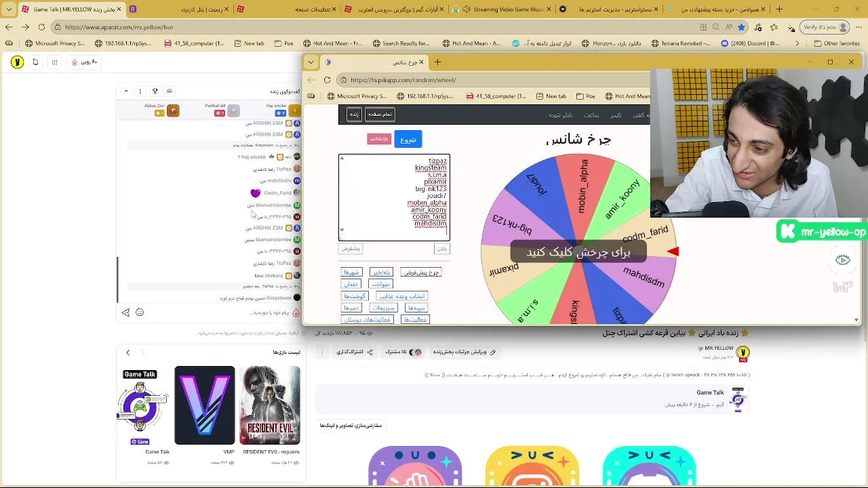The height and width of the screenshot is (488, 868).
Task: Click the full page button in wheel header
Action: click(x=380, y=114)
